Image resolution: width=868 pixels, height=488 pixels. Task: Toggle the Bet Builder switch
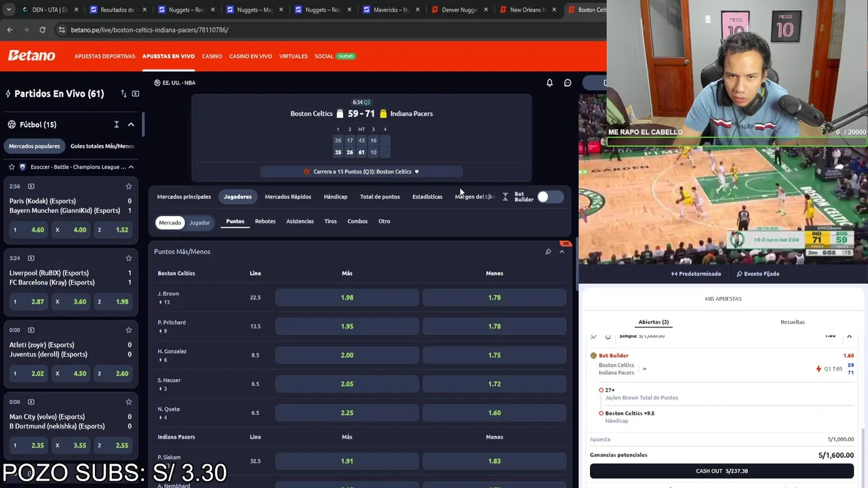pos(550,197)
